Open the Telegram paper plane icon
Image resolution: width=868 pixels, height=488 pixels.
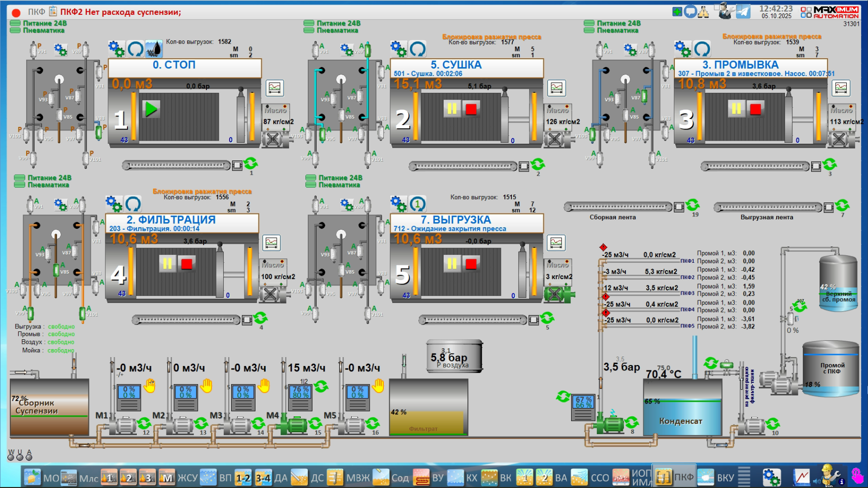click(743, 12)
